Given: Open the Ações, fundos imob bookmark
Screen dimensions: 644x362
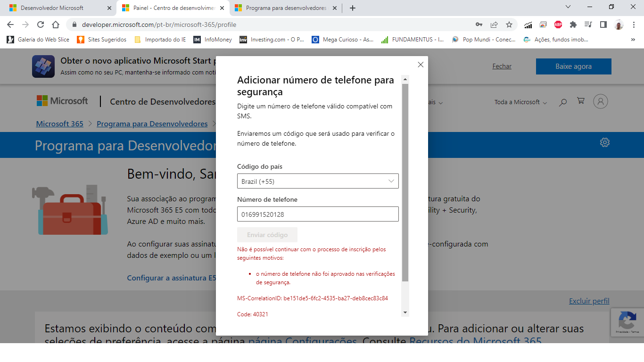Looking at the screenshot, I should tap(556, 40).
